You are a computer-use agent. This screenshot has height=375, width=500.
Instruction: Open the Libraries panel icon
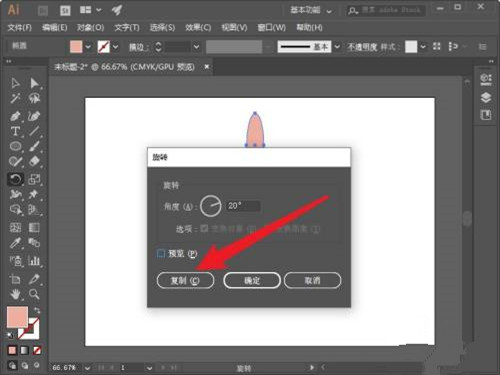(486, 115)
